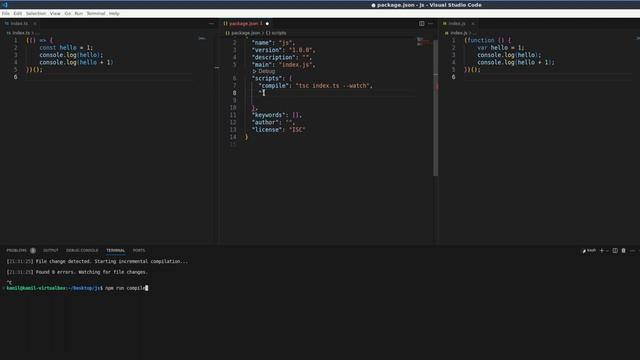Open the Edit menu
The height and width of the screenshot is (360, 640).
click(x=18, y=13)
